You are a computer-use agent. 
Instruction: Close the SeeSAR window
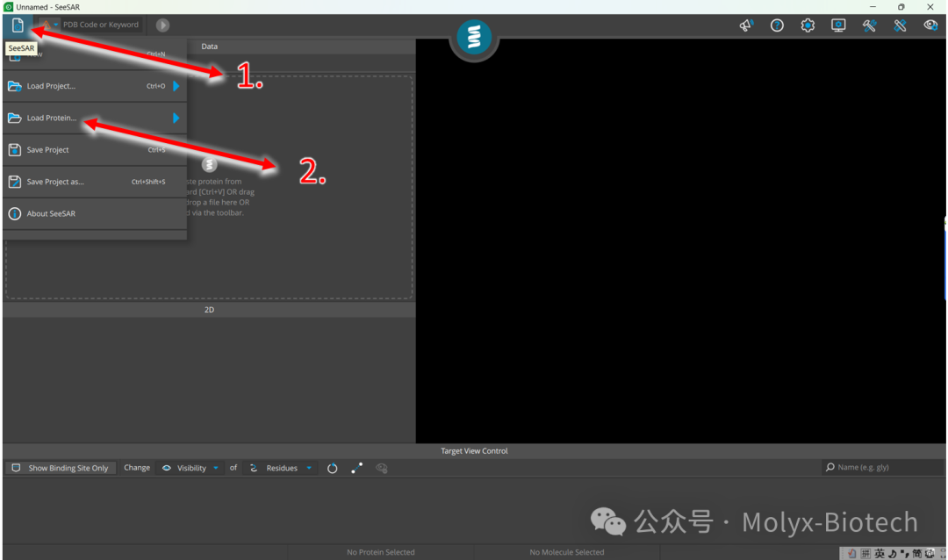point(930,7)
